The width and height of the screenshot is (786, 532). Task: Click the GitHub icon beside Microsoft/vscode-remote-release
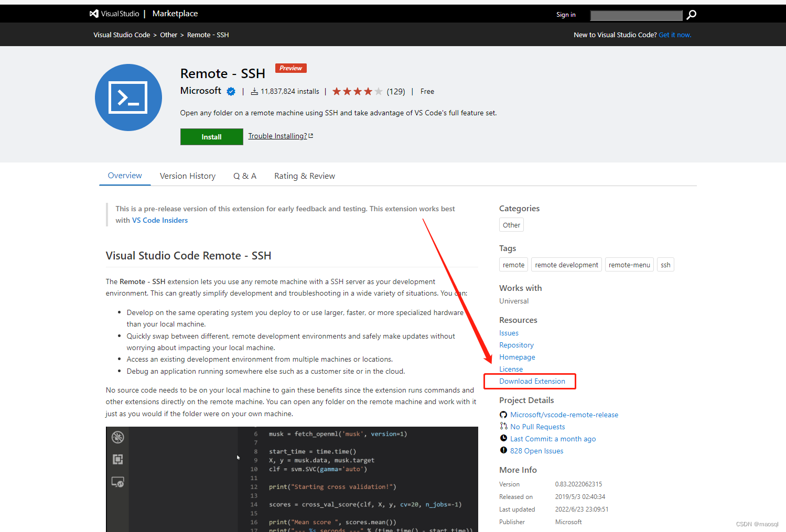[503, 414]
